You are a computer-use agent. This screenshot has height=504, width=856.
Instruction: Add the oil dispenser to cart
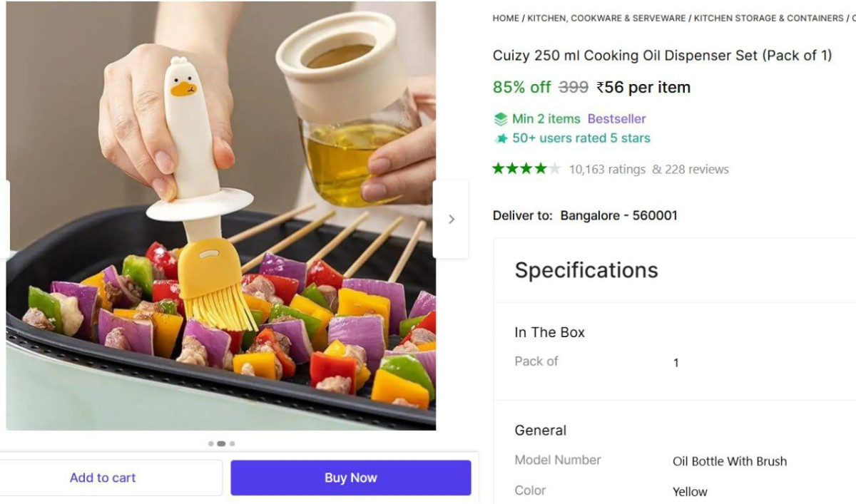point(103,478)
